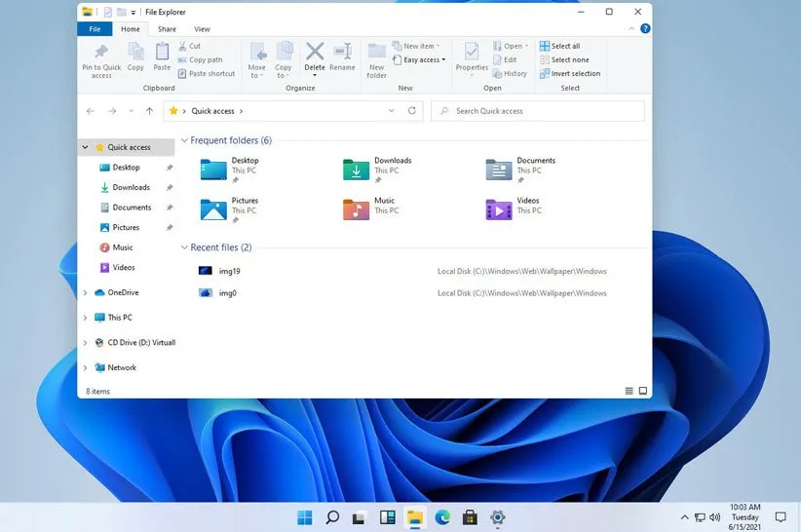Click the Pin to Quick access icon
801x532 pixels.
[101, 55]
